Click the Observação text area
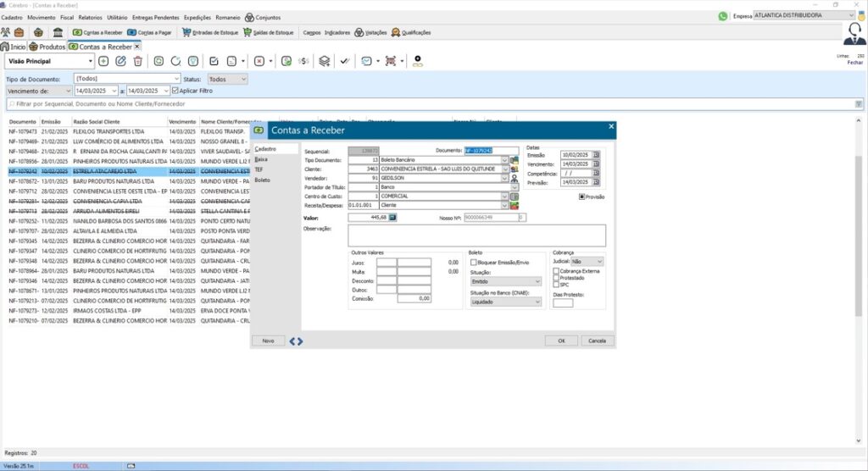The image size is (868, 471). pos(476,235)
